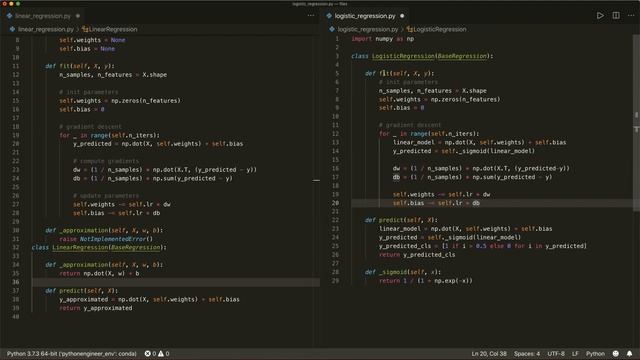Click the Python file icon on the logistic_regression.py tab
640x360 pixels.
pyautogui.click(x=329, y=16)
